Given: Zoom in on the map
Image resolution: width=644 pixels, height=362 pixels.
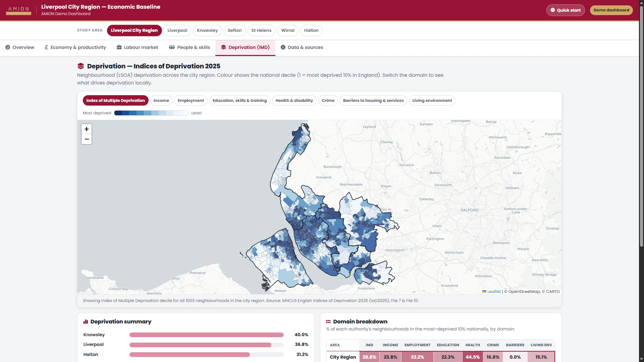Looking at the screenshot, I should pos(87,129).
